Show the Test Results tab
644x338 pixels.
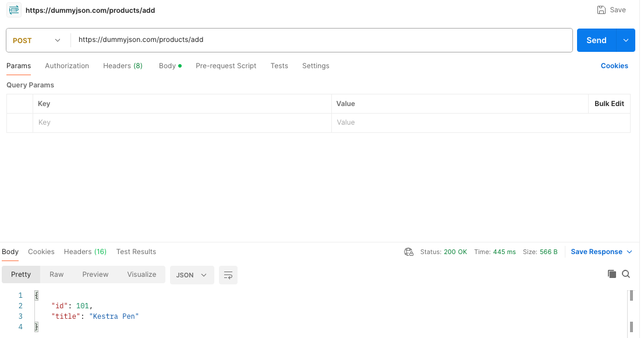pos(136,252)
